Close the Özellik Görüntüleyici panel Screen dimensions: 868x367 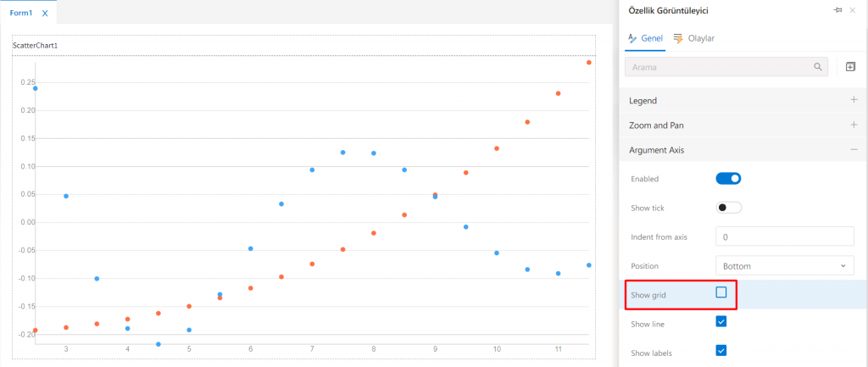click(853, 10)
